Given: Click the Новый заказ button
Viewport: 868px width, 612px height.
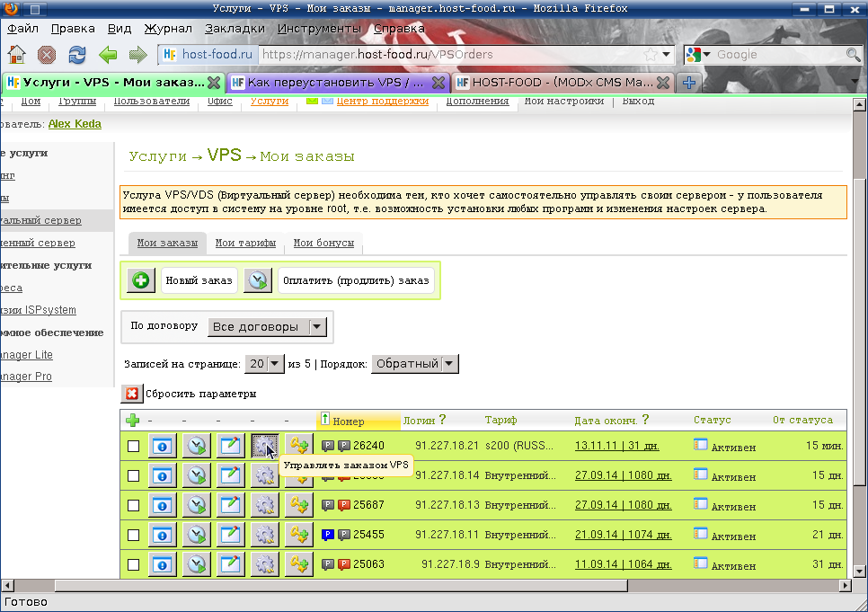Looking at the screenshot, I should [x=199, y=281].
